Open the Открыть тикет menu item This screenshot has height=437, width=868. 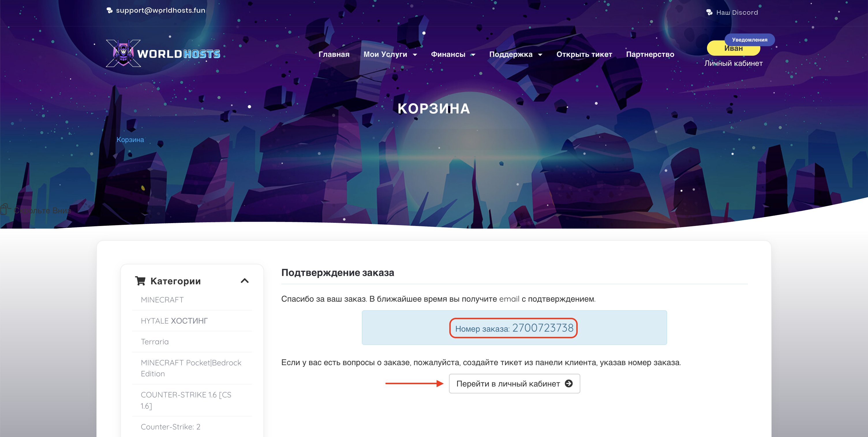point(584,55)
